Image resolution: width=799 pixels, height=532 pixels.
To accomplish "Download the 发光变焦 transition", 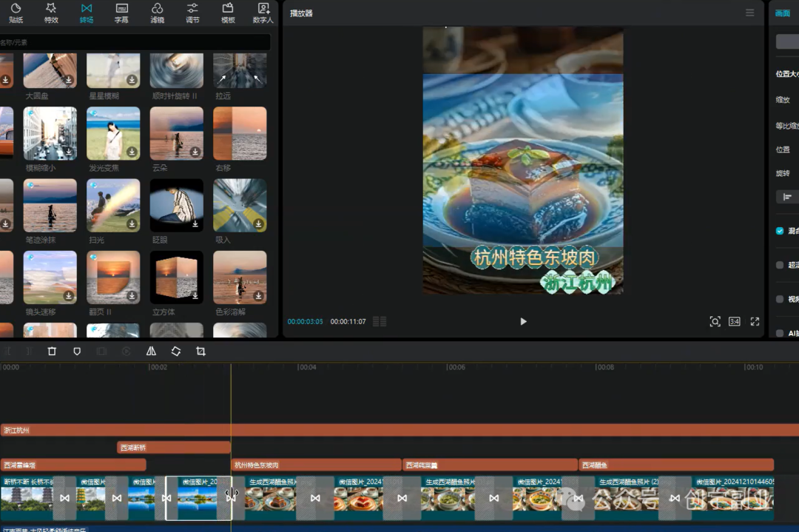I will tap(132, 152).
